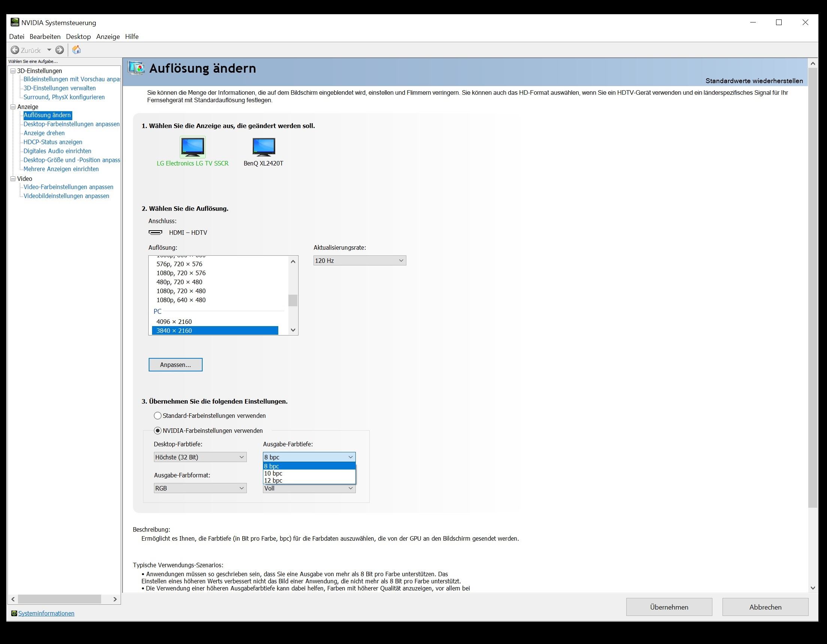Open the Aktualisierungsrate 120 Hz dropdown

[x=359, y=261]
